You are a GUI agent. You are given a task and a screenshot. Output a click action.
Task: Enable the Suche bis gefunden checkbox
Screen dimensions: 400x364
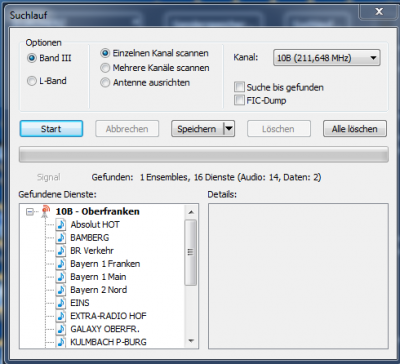pyautogui.click(x=239, y=87)
